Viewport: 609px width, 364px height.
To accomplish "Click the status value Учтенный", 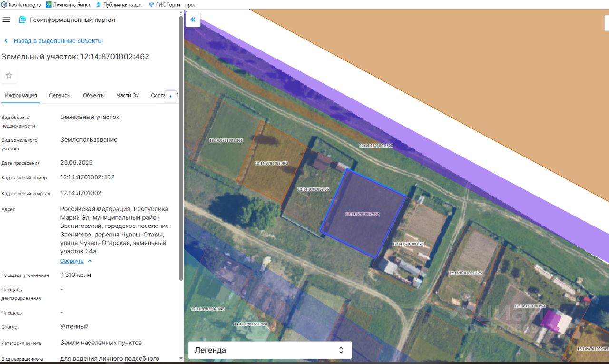I will (75, 327).
